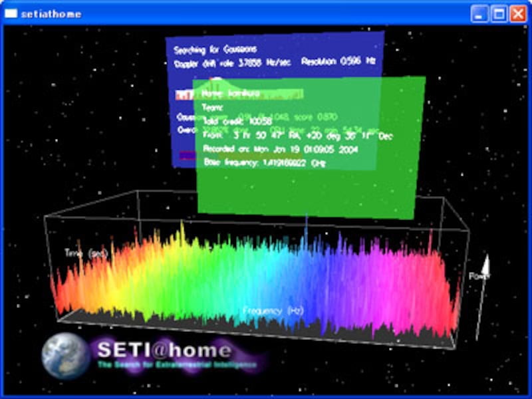The image size is (532, 399).
Task: Click the 'Team:' line
Action: (212, 108)
